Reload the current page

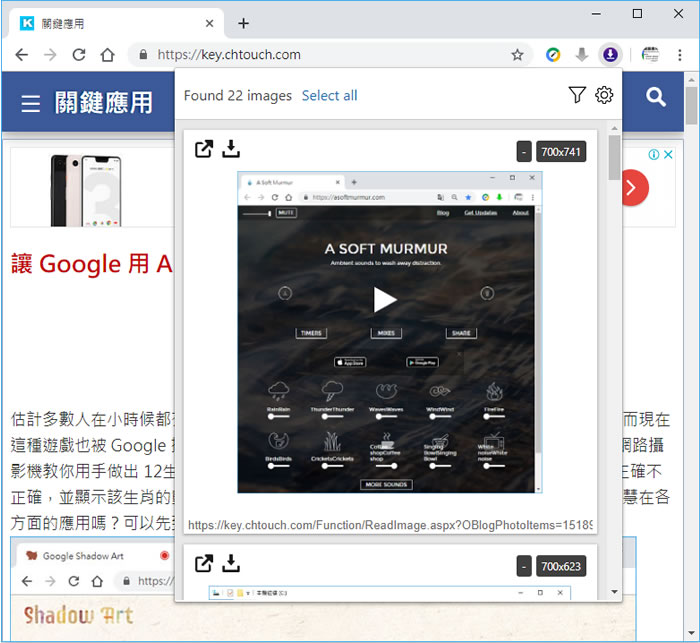pos(79,55)
